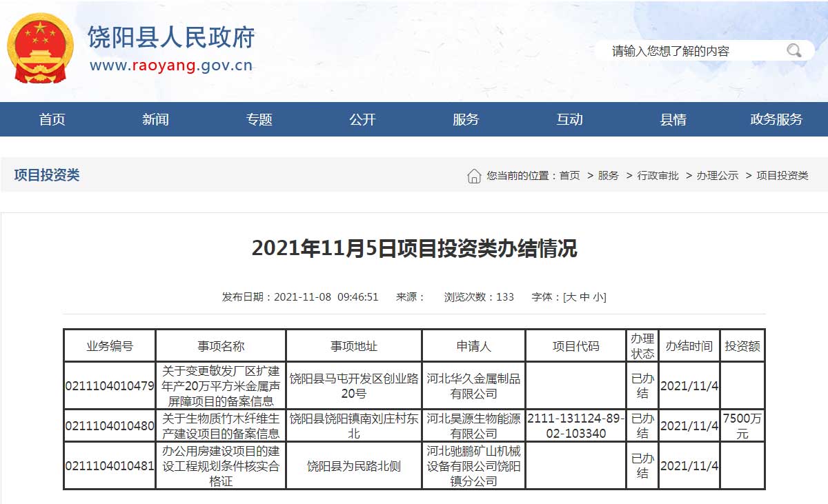This screenshot has width=828, height=504.
Task: Click the 行政审批 breadcrumb link
Action: [x=658, y=176]
